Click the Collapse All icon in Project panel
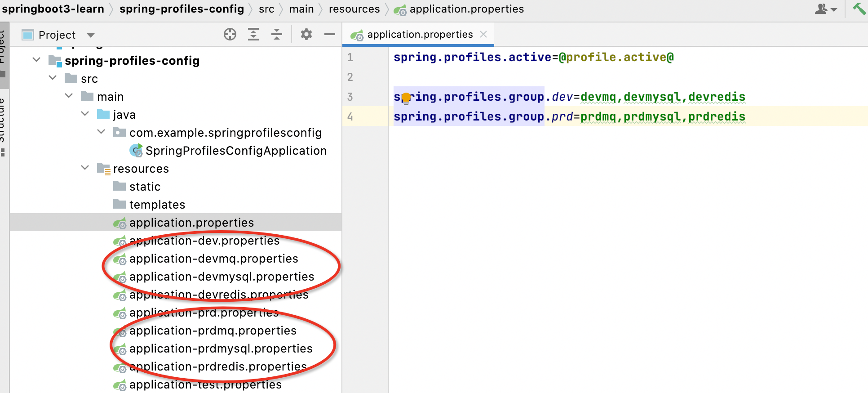868x393 pixels. click(277, 34)
